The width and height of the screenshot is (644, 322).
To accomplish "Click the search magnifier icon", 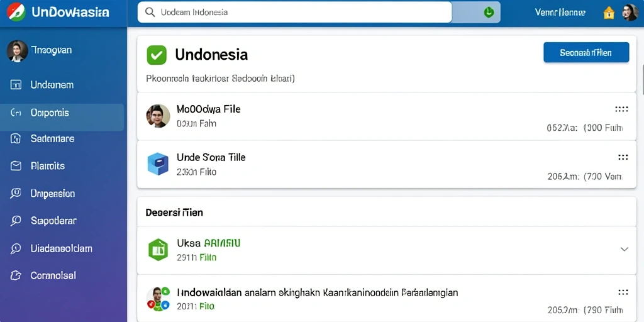I will tap(150, 13).
